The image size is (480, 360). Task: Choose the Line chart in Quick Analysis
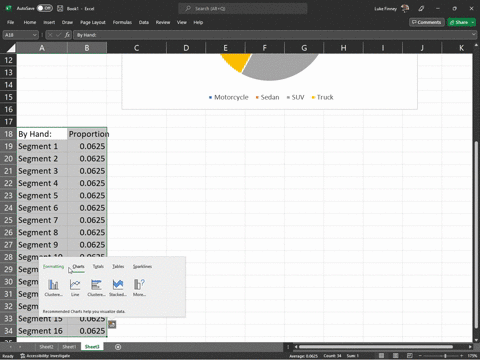click(75, 287)
